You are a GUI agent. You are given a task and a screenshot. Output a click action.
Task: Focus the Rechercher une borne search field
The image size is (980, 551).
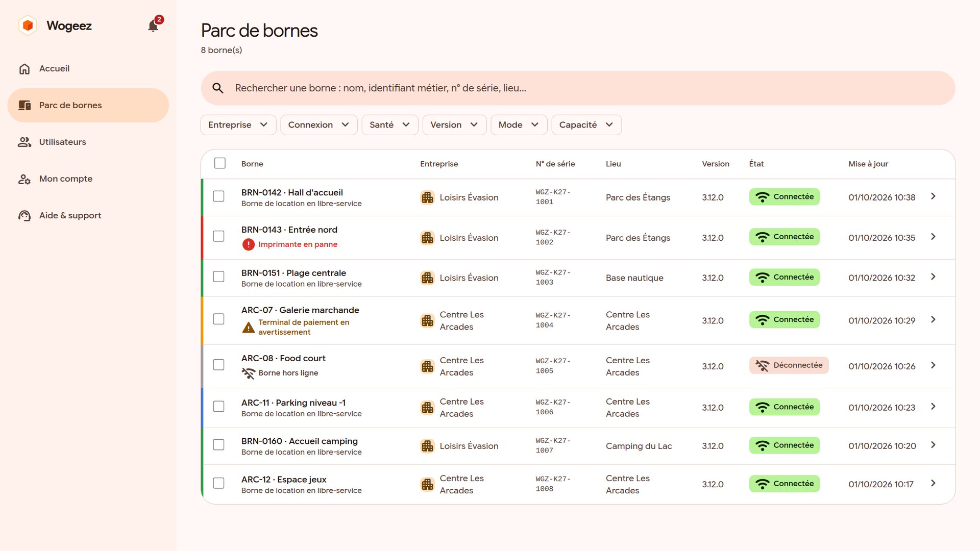tap(578, 88)
